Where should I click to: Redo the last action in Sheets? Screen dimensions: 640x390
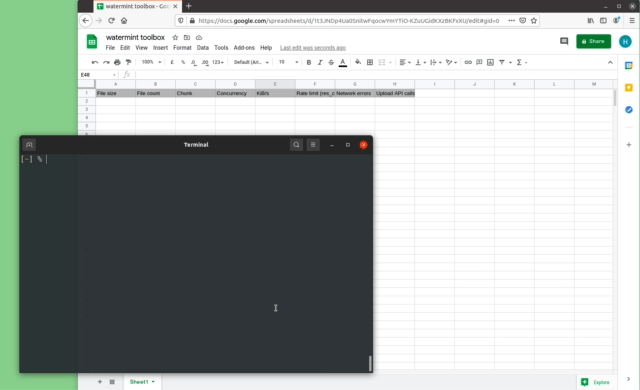(x=106, y=62)
